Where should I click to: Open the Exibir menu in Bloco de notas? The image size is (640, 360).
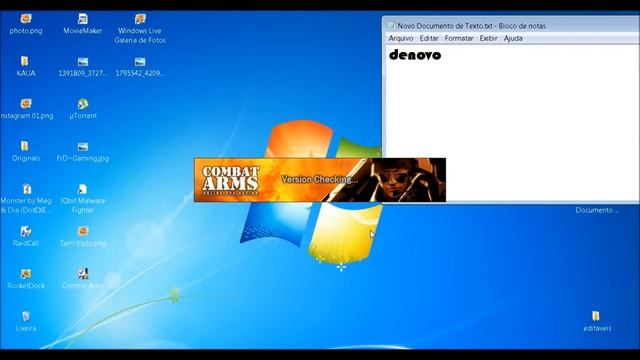489,38
